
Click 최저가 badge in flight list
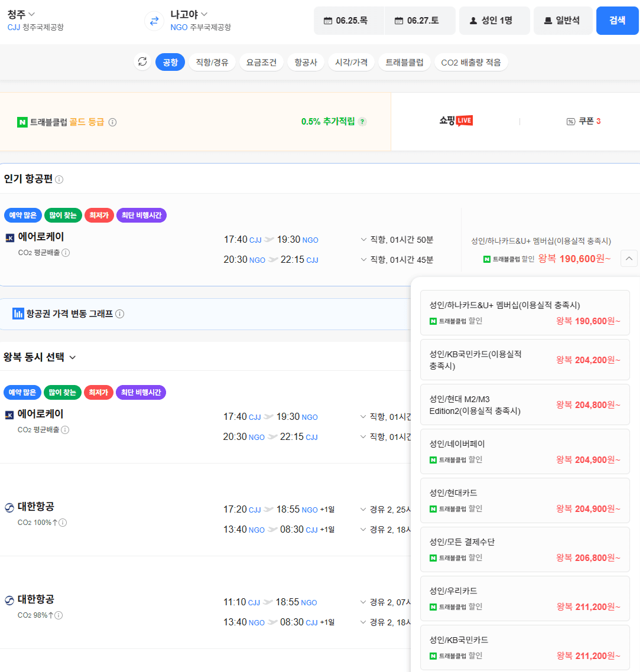(x=98, y=392)
